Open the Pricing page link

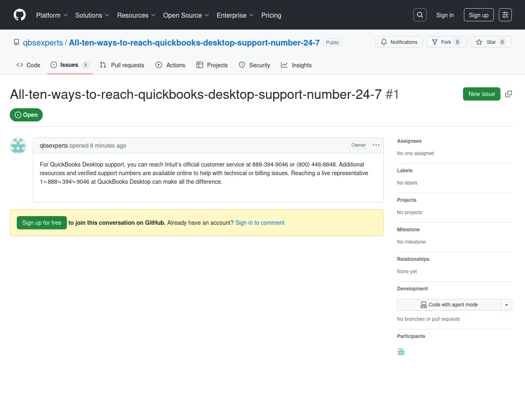(271, 15)
